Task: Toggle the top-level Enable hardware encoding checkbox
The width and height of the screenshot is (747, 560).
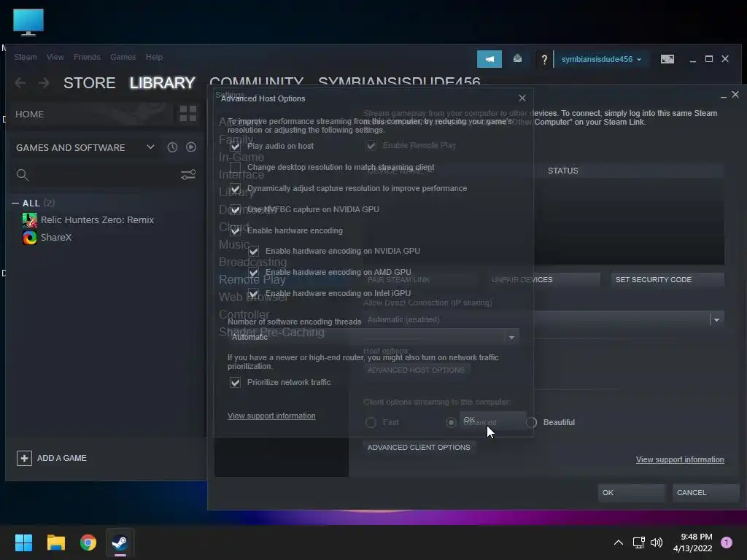Action: pyautogui.click(x=235, y=231)
